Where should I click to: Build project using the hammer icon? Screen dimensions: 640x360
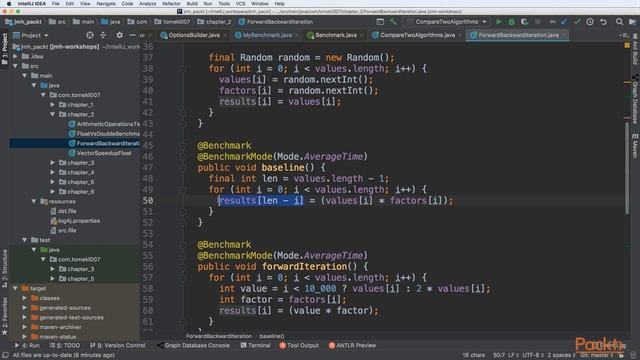click(x=393, y=22)
